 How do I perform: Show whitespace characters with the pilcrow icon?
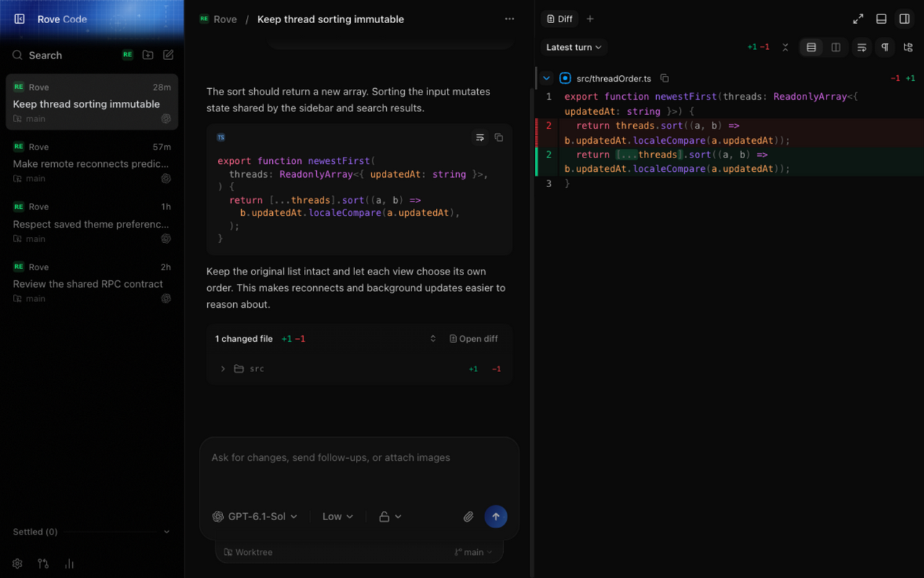click(885, 47)
